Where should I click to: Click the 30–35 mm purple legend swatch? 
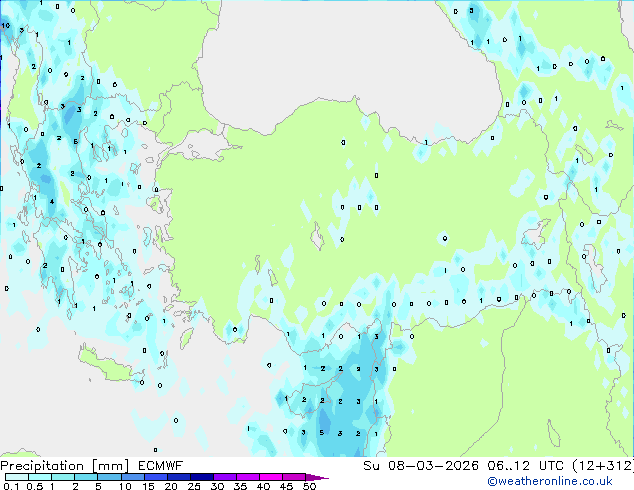[224, 477]
